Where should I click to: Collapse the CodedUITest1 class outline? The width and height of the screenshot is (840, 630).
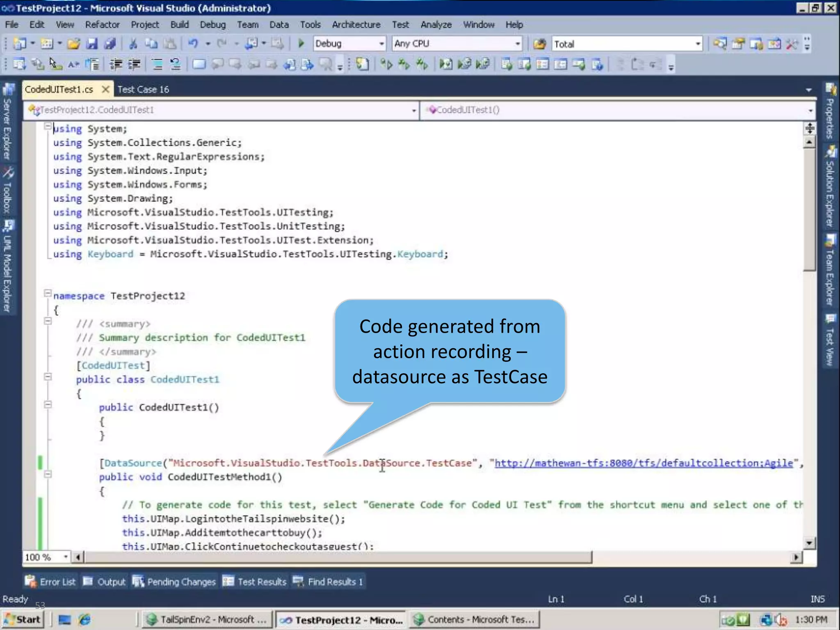click(48, 377)
